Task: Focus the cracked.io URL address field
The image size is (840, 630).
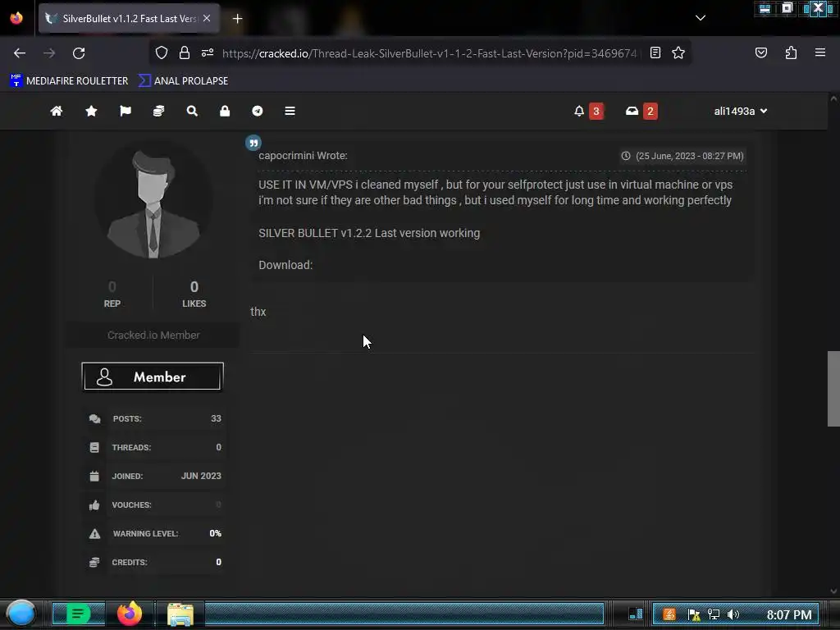Action: (428, 53)
